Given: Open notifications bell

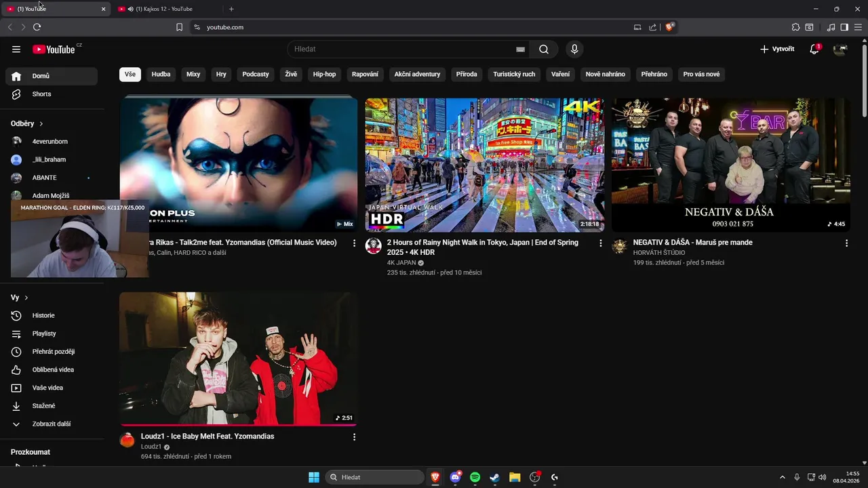Looking at the screenshot, I should tap(814, 49).
